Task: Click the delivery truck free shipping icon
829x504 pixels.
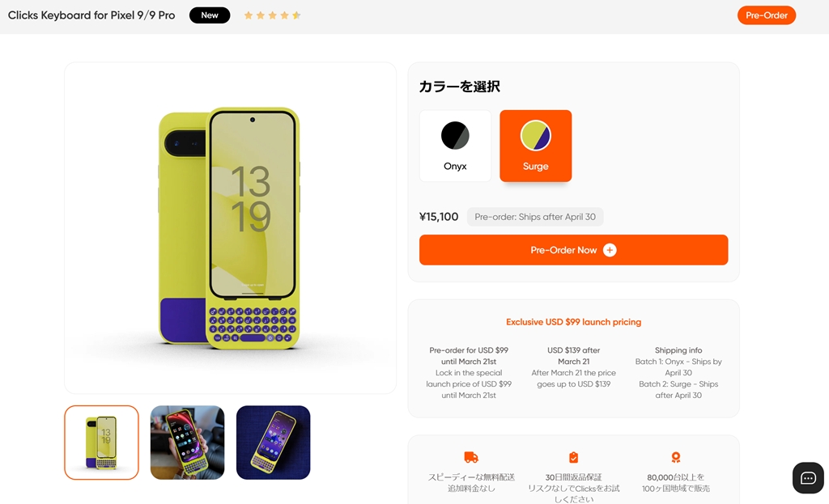Action: (471, 457)
